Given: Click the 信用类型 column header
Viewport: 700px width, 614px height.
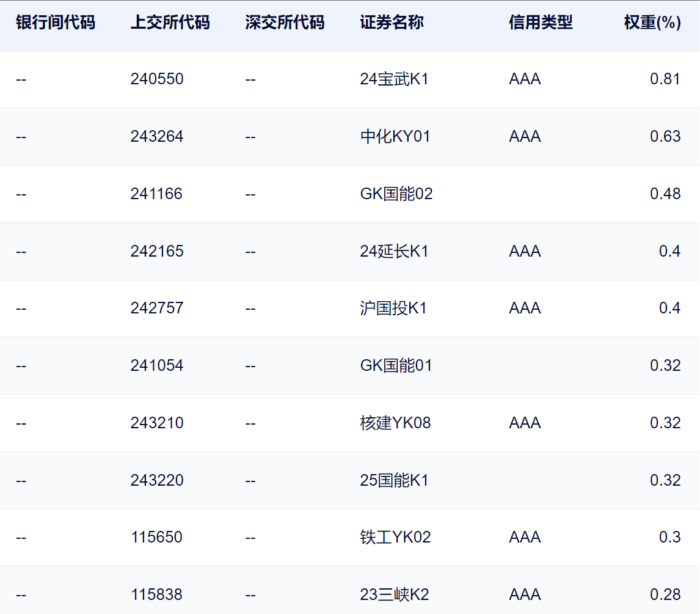Looking at the screenshot, I should pos(541,23).
